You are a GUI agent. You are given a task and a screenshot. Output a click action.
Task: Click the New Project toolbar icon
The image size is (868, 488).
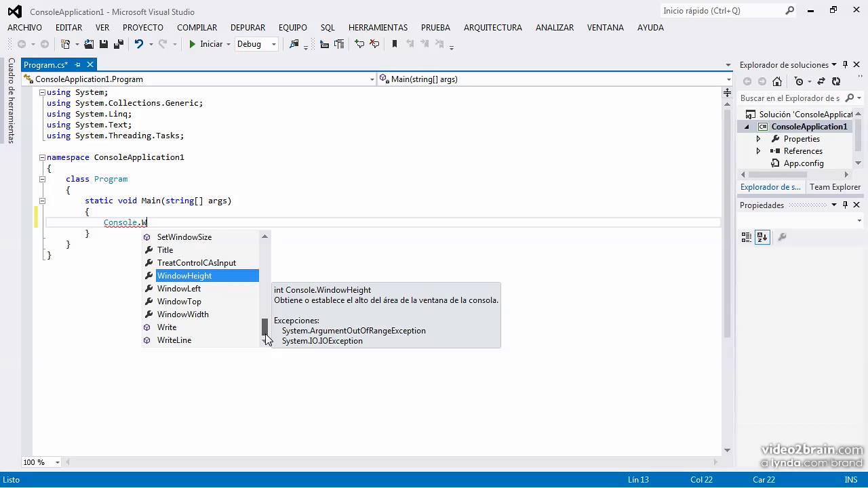pos(65,44)
